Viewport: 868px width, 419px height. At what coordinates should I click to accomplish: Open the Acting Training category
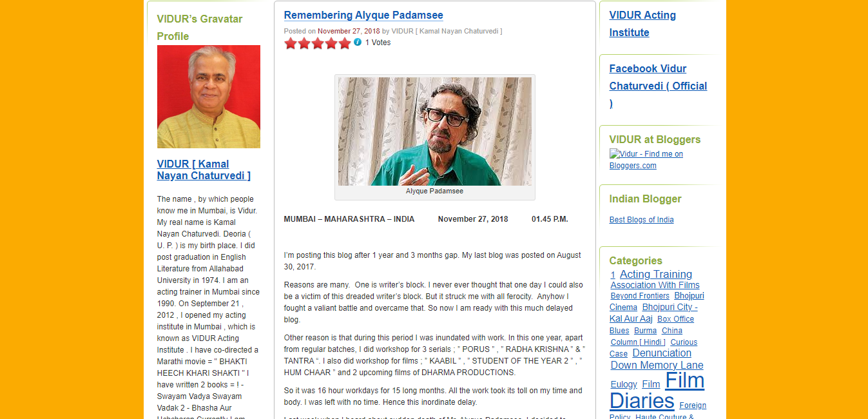(x=656, y=274)
